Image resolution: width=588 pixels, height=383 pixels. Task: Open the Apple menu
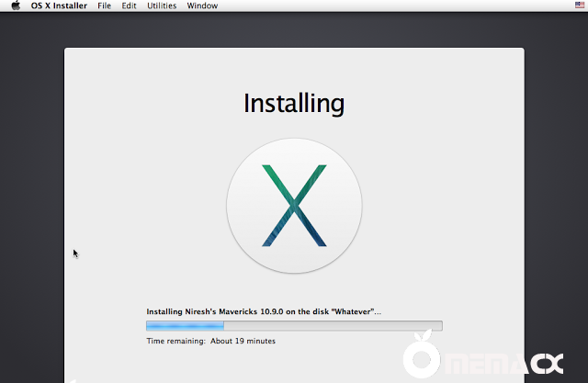15,6
